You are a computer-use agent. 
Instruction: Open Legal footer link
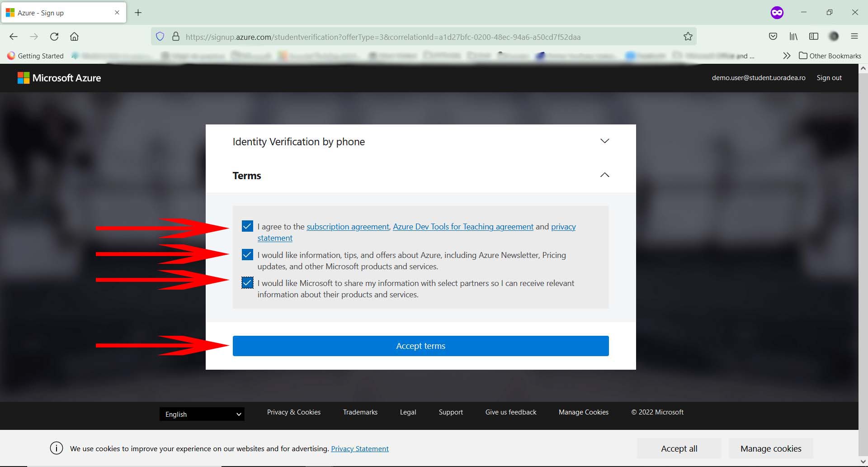point(408,412)
